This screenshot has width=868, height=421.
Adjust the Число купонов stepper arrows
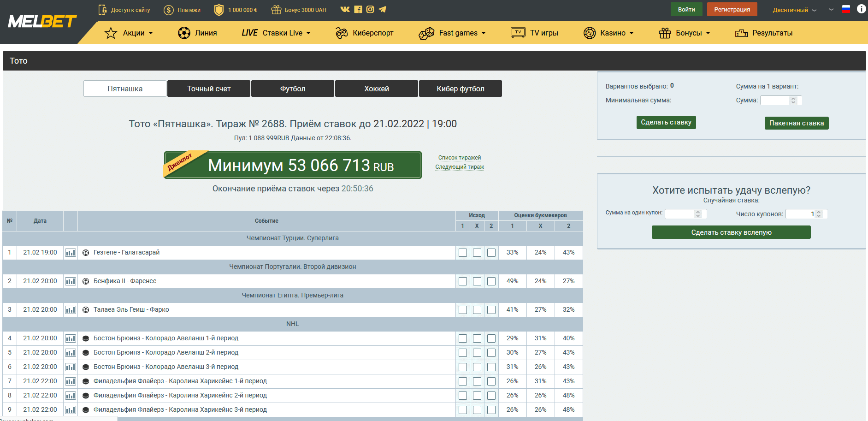click(819, 214)
